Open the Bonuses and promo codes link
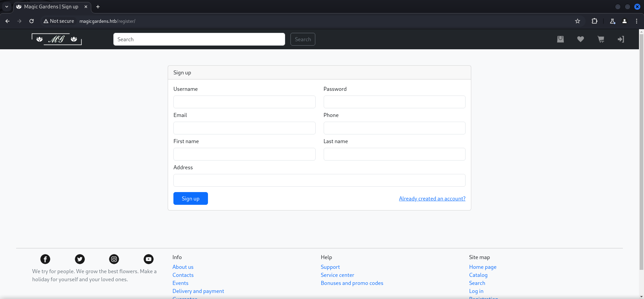Viewport: 644px width, 299px height. [x=352, y=283]
